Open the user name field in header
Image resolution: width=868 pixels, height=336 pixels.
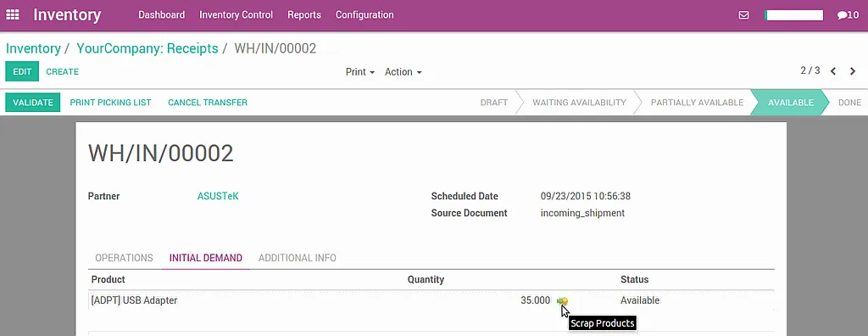click(793, 15)
